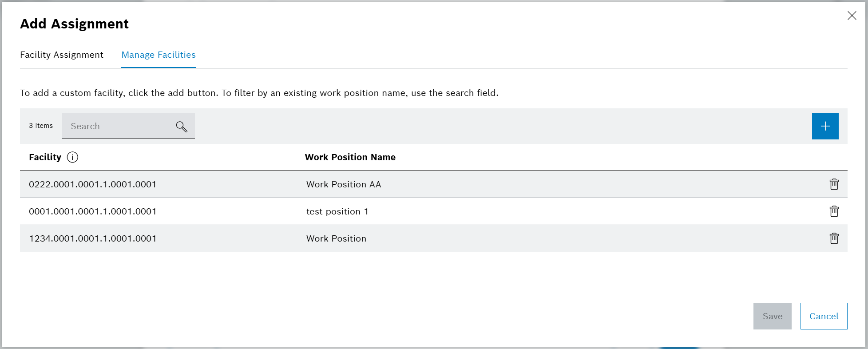Click the Cancel button

(x=824, y=316)
